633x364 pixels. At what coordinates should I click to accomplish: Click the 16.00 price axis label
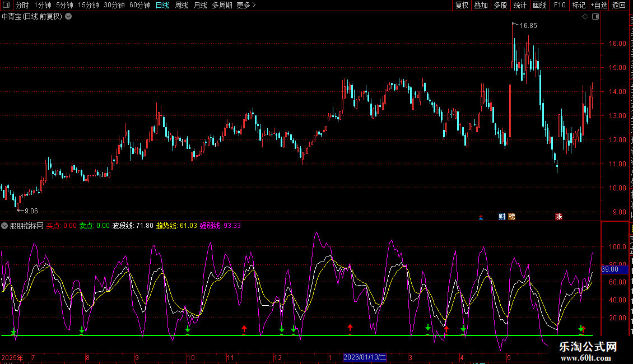[x=618, y=44]
